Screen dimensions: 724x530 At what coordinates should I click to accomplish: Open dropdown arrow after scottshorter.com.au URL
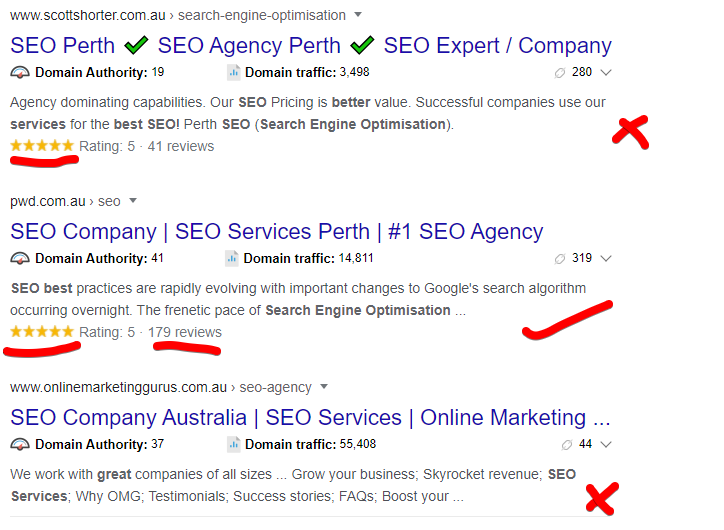click(358, 15)
